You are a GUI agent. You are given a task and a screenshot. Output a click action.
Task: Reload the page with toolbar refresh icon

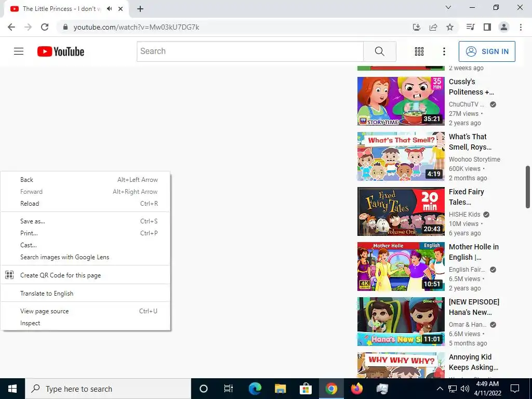click(45, 27)
